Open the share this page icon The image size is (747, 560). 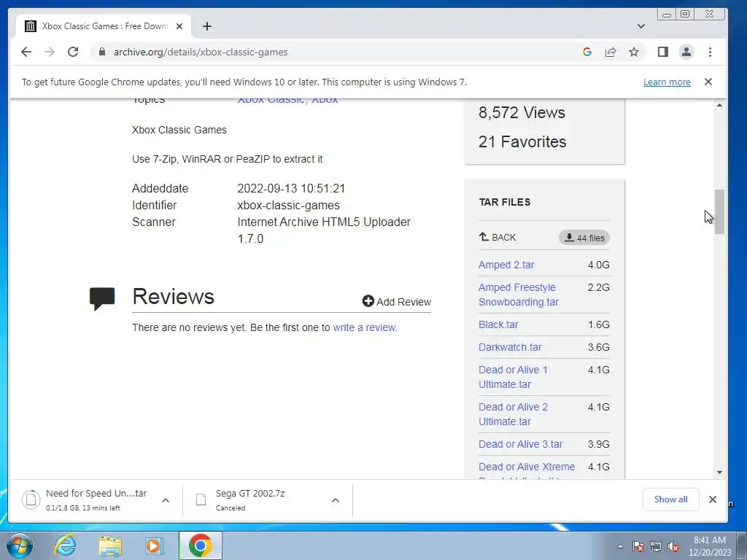pyautogui.click(x=611, y=52)
